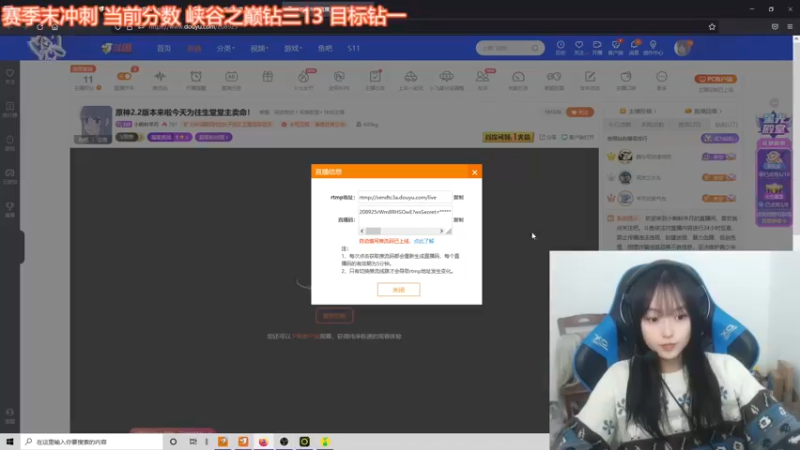Screen dimensions: 800x450
Task: Expand the 游戏 dropdown in the top nav
Action: pos(293,48)
